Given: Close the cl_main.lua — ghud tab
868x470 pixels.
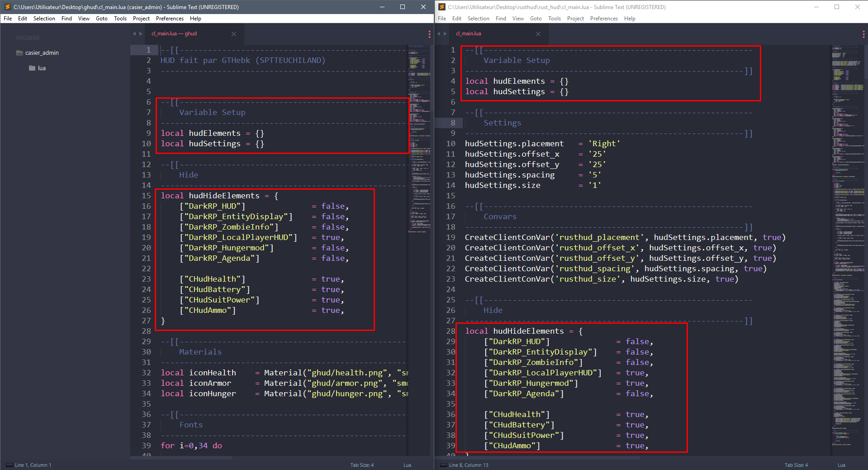Looking at the screenshot, I should 234,34.
